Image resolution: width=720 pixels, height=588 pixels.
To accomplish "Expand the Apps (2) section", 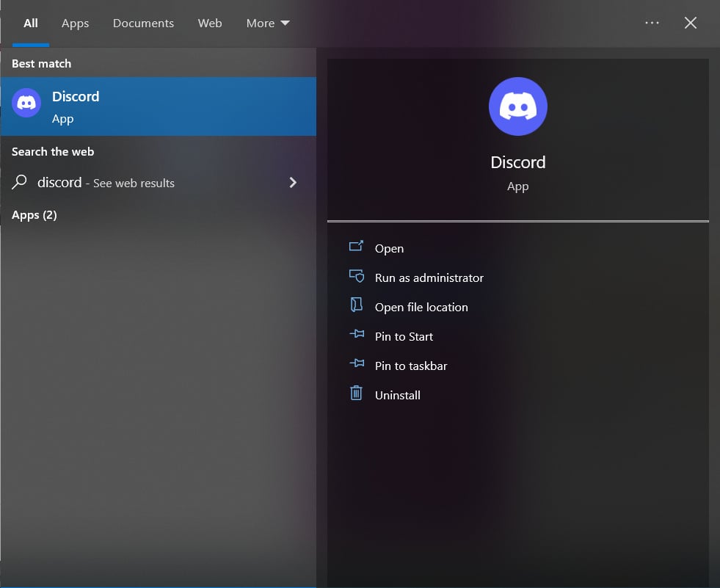I will click(x=34, y=214).
